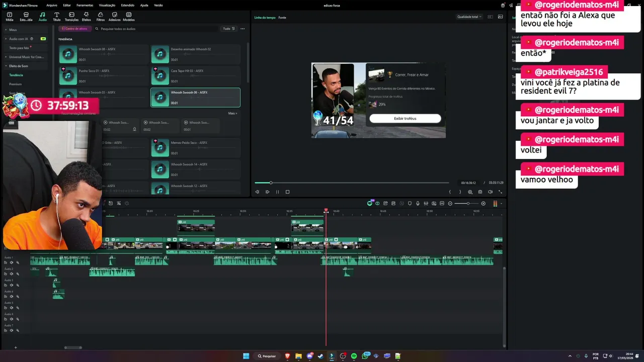Switch to the Fonte preview tab
This screenshot has width=644, height=362.
[x=282, y=18]
